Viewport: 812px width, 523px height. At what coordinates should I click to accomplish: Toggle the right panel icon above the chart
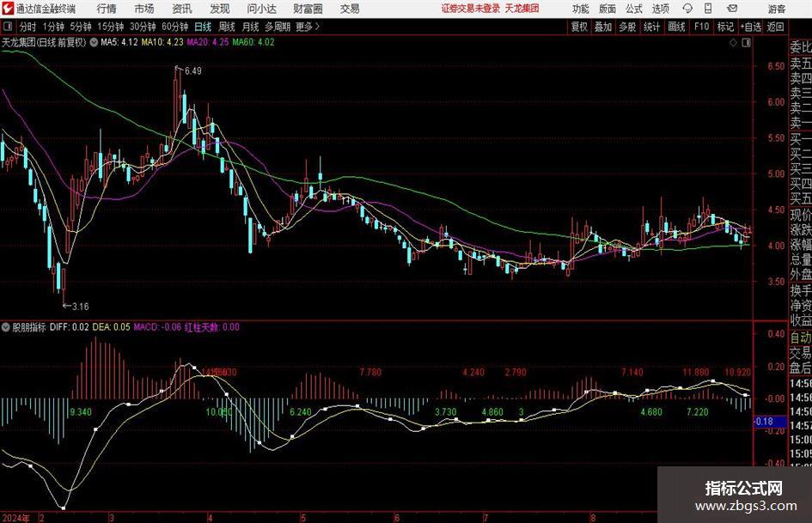746,43
